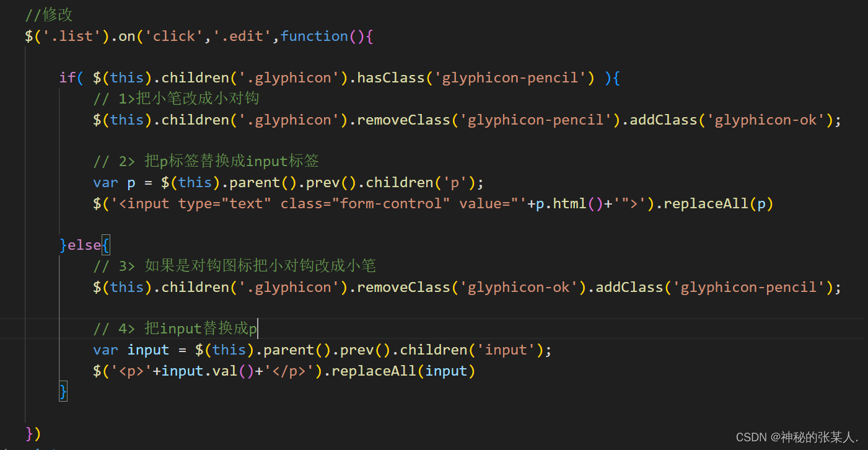
Task: Click the highlighted closing brace of else block
Action: (x=63, y=392)
